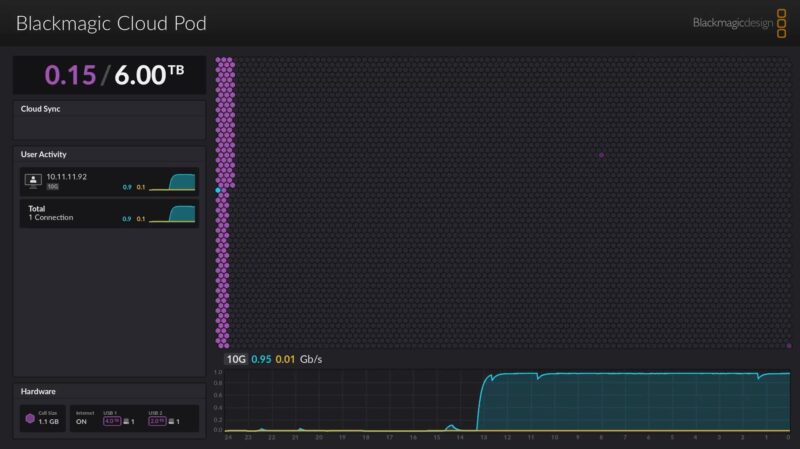Click the 10G badge under 10.11.11.92
800x449 pixels.
click(53, 187)
